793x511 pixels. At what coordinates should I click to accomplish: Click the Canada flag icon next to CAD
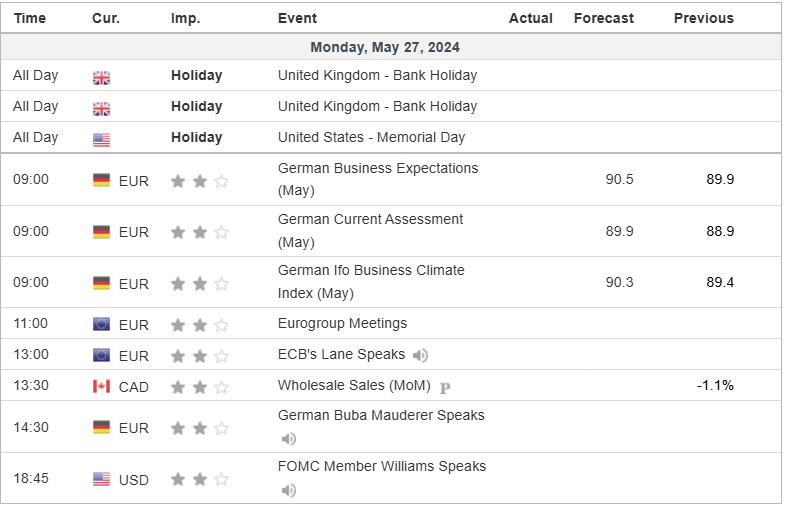click(101, 386)
